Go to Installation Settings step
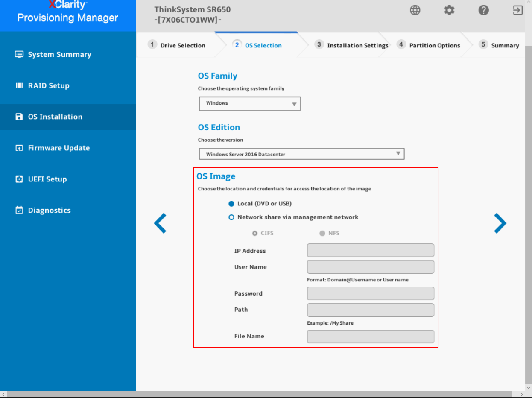Viewport: 532px width, 398px height. (x=351, y=45)
